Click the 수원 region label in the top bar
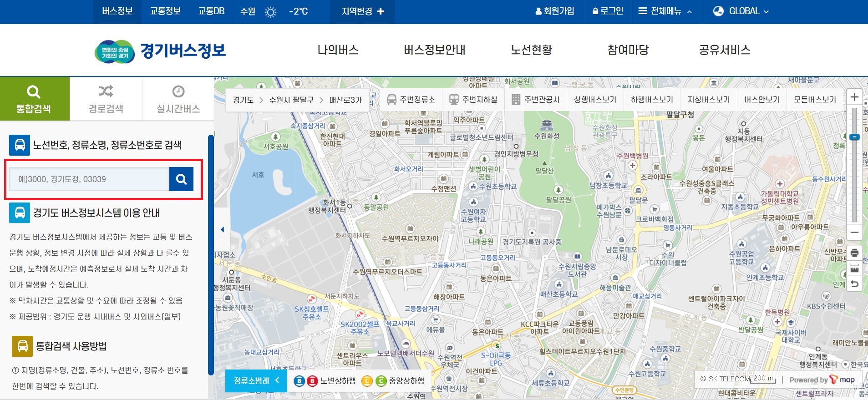Image resolution: width=868 pixels, height=400 pixels. 248,11
